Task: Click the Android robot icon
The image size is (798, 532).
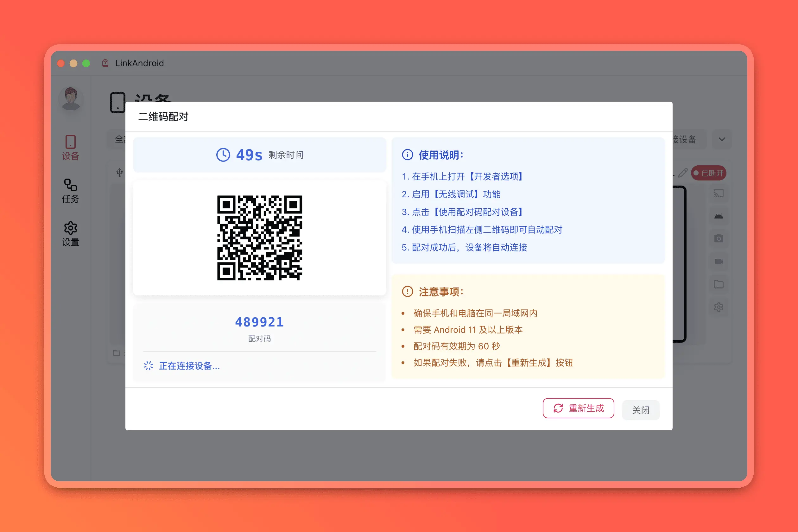Action: [719, 216]
